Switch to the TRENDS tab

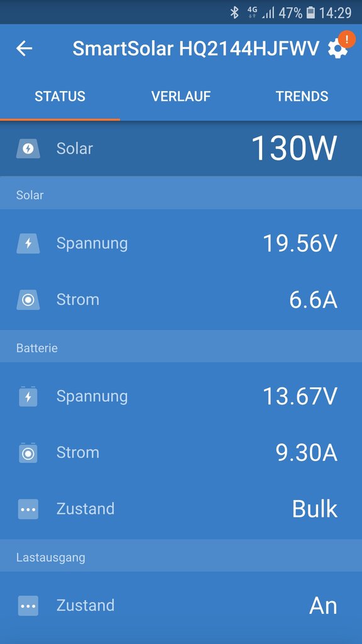coord(302,96)
